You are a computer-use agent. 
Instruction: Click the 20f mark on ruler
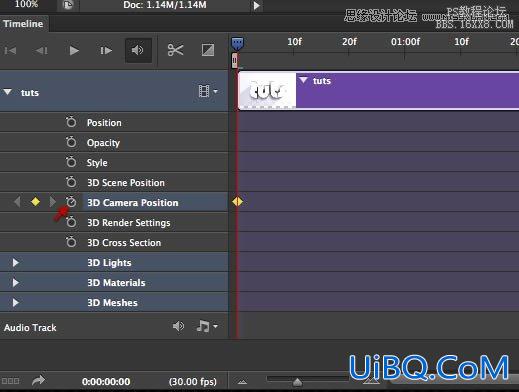349,42
